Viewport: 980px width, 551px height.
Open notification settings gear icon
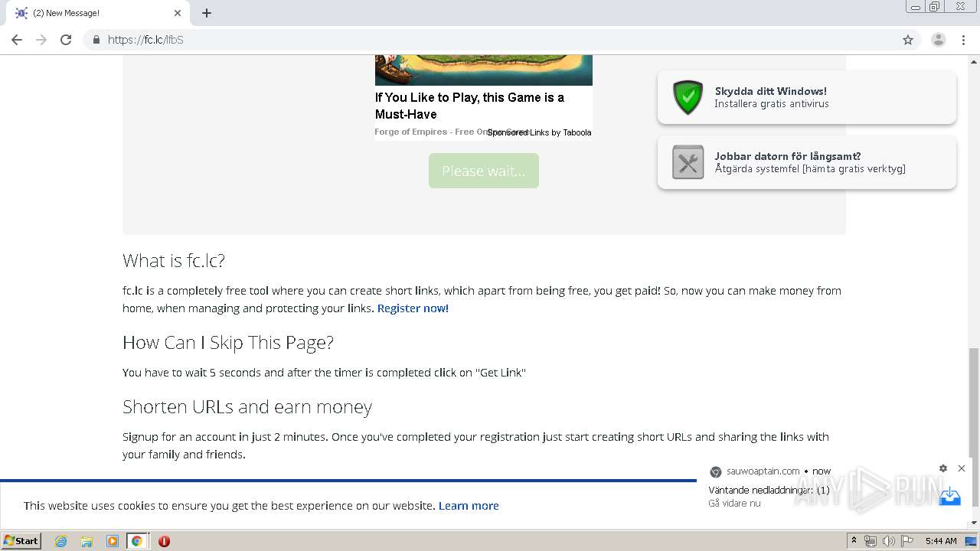[943, 468]
